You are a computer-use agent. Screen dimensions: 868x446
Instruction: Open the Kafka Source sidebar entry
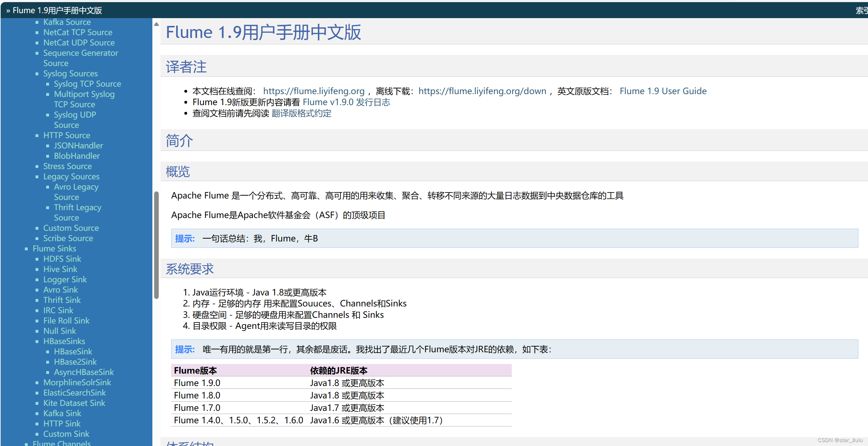[x=67, y=22]
